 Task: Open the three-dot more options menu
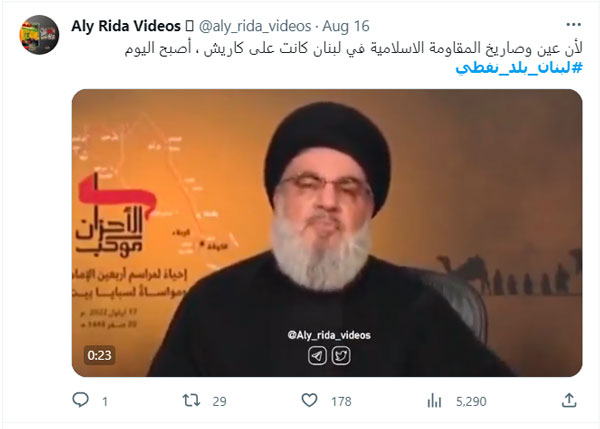[x=574, y=25]
